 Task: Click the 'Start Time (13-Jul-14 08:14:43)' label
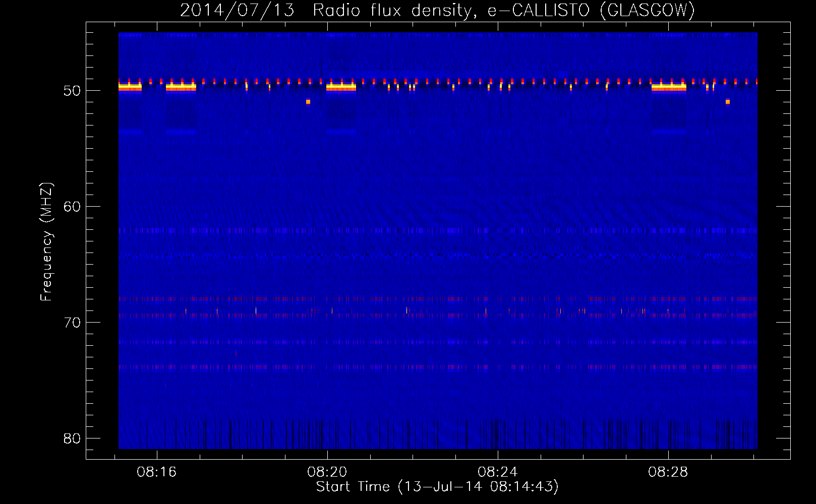pos(437,487)
